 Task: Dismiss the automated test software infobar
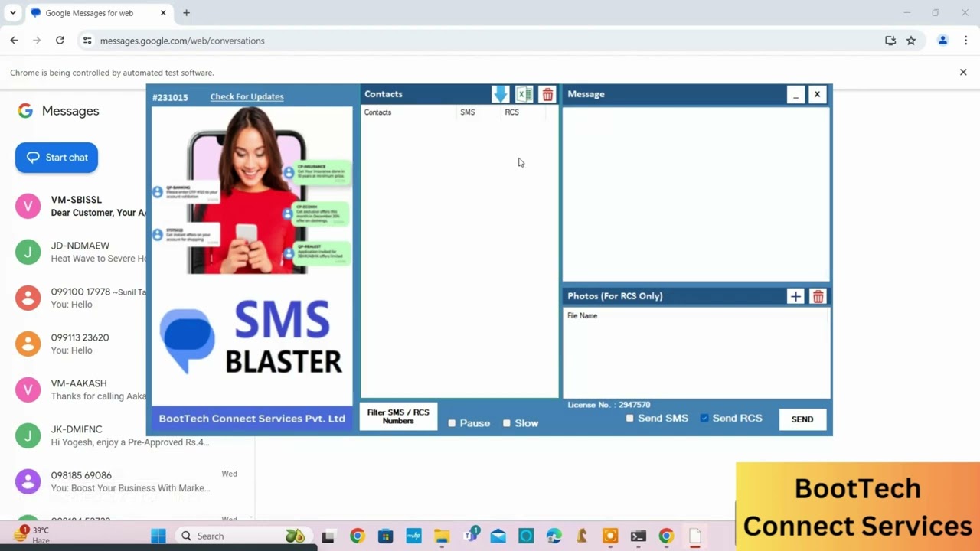click(x=963, y=72)
